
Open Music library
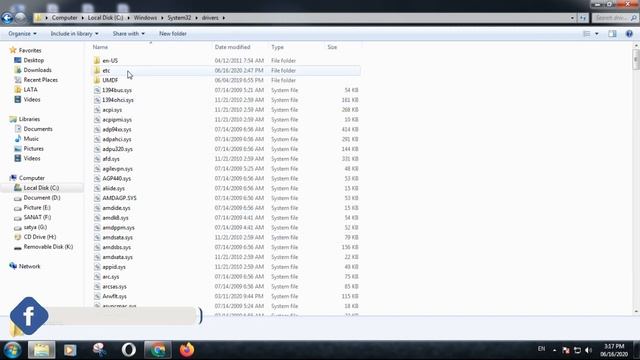pos(31,139)
